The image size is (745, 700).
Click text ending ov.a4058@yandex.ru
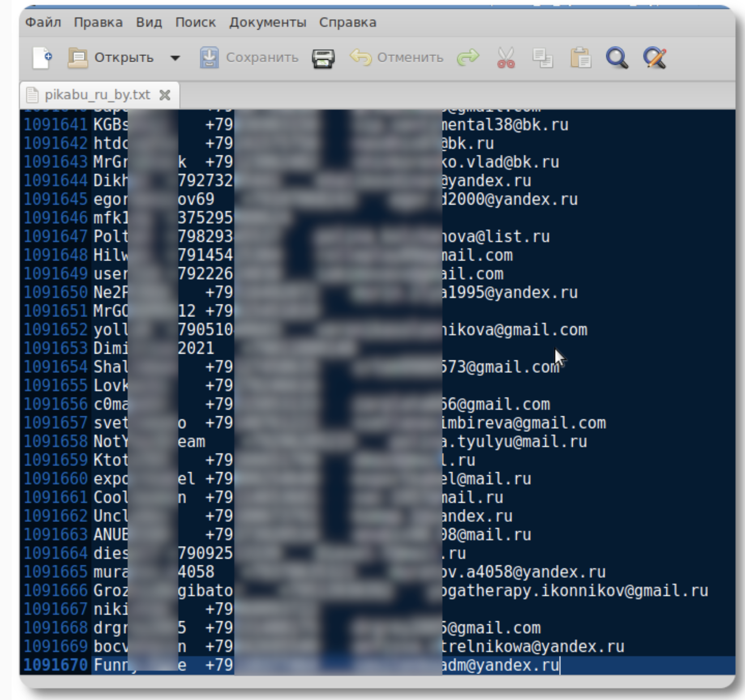pos(524,572)
